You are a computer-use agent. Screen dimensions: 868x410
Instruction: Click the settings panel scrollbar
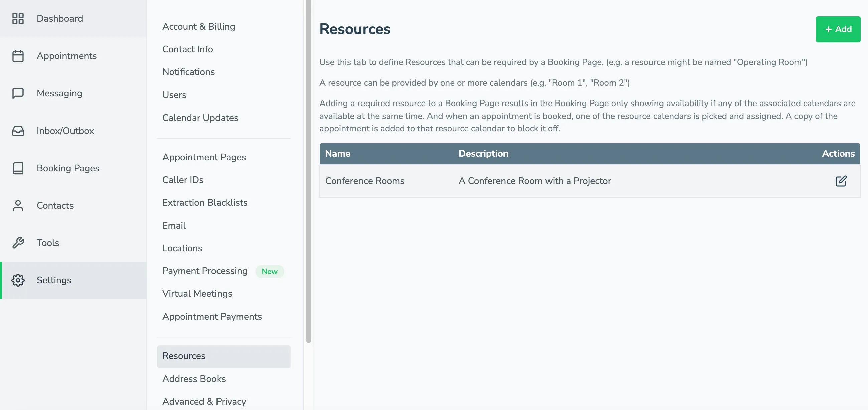(x=308, y=168)
